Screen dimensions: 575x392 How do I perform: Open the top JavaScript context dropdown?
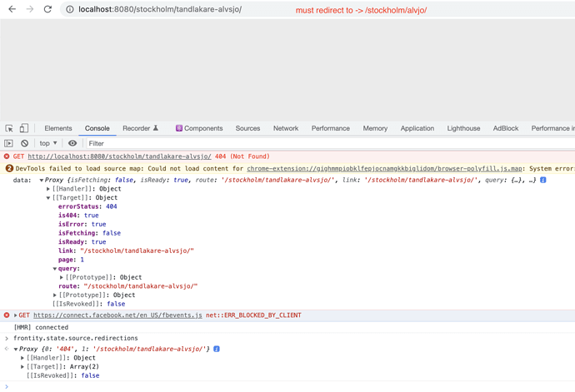tap(48, 143)
